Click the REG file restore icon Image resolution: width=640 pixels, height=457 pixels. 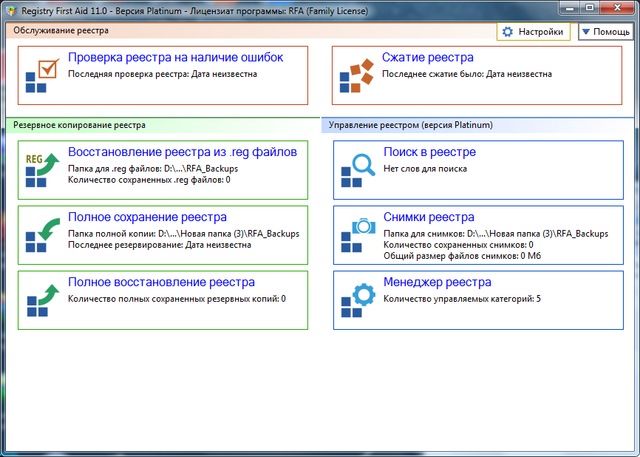[40, 170]
